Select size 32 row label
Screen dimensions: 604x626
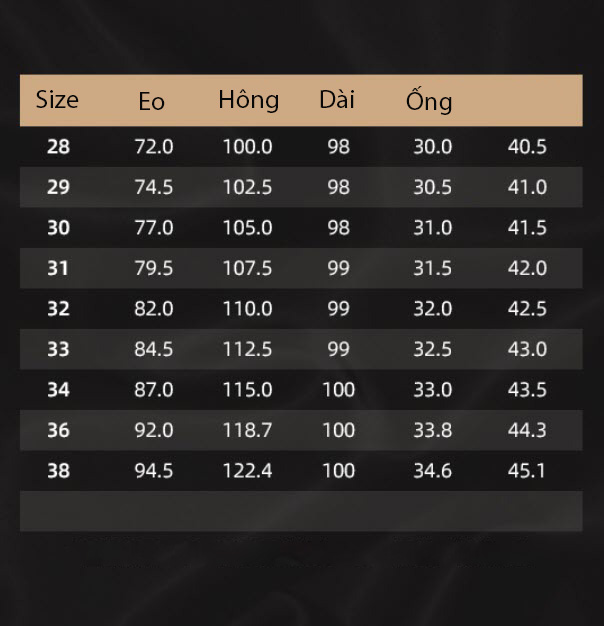coord(58,309)
